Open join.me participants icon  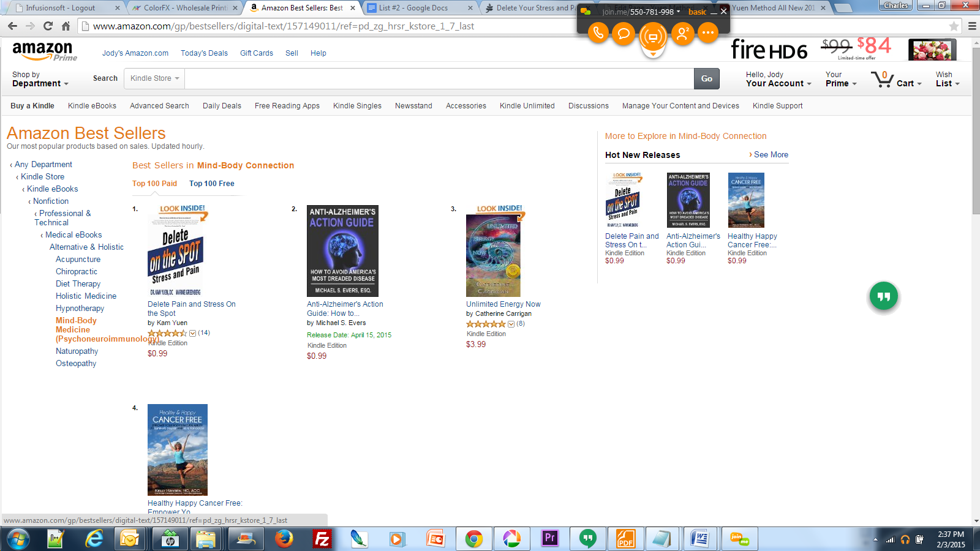click(x=682, y=33)
